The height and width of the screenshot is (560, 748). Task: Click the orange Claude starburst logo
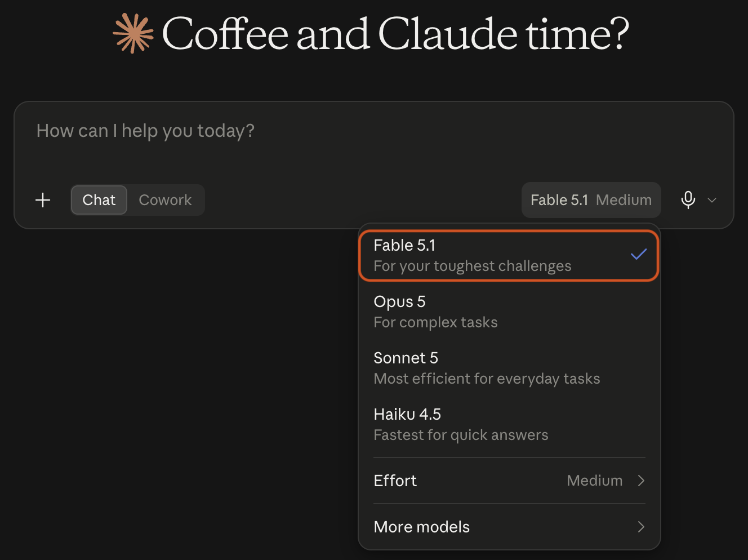pyautogui.click(x=133, y=34)
